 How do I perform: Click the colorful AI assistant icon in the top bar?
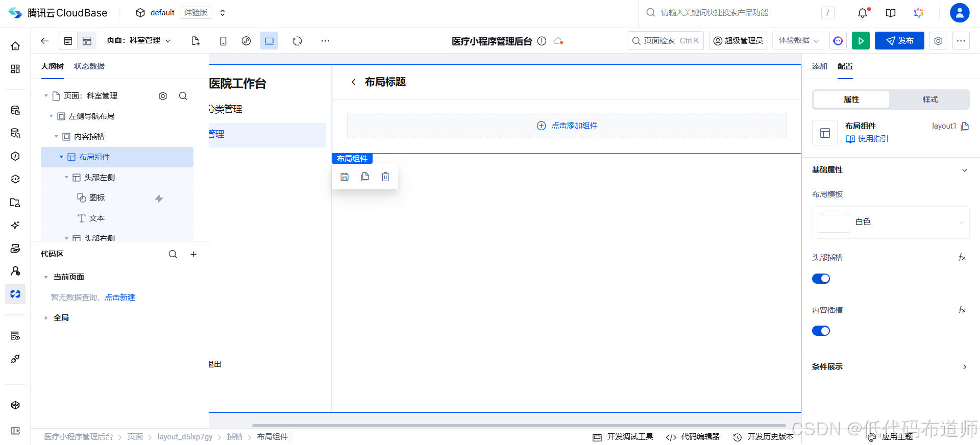919,13
